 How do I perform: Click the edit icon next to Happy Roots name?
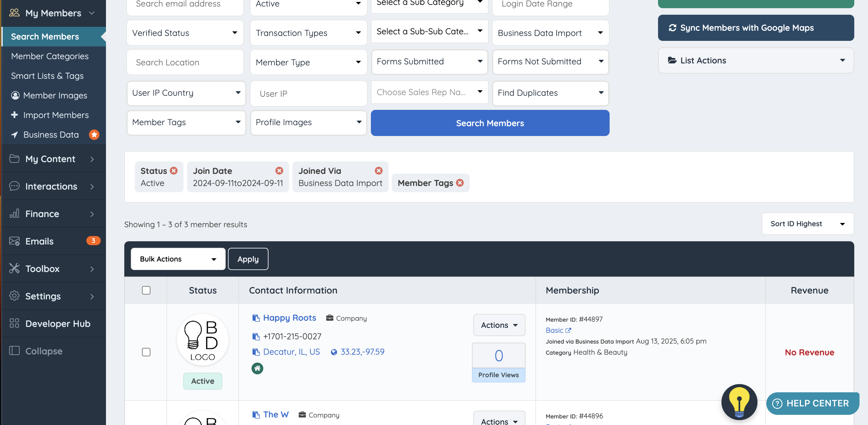[x=256, y=318]
